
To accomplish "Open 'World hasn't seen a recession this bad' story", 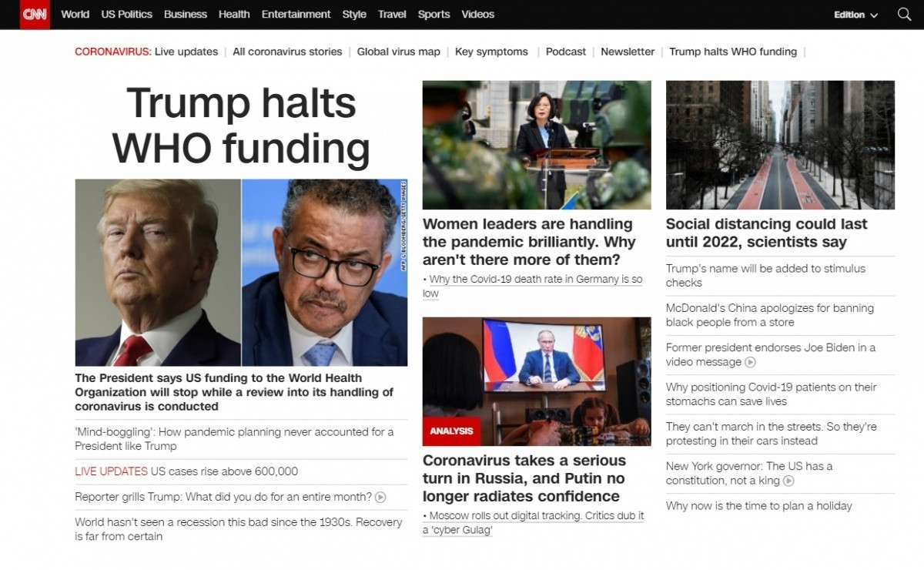I will click(239, 529).
